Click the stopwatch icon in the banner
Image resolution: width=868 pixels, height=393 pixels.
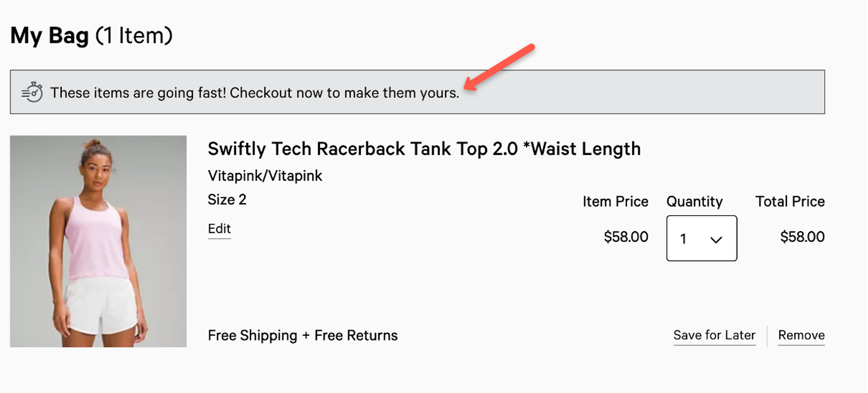click(32, 92)
